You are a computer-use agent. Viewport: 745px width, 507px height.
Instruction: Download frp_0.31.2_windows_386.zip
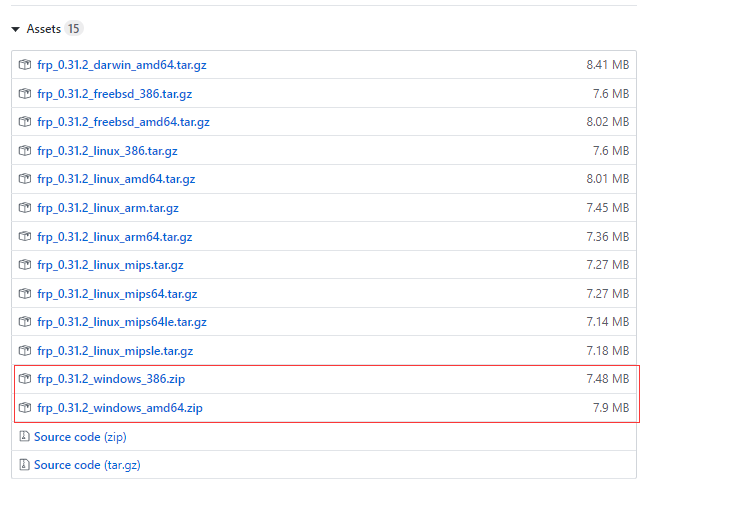(x=111, y=379)
